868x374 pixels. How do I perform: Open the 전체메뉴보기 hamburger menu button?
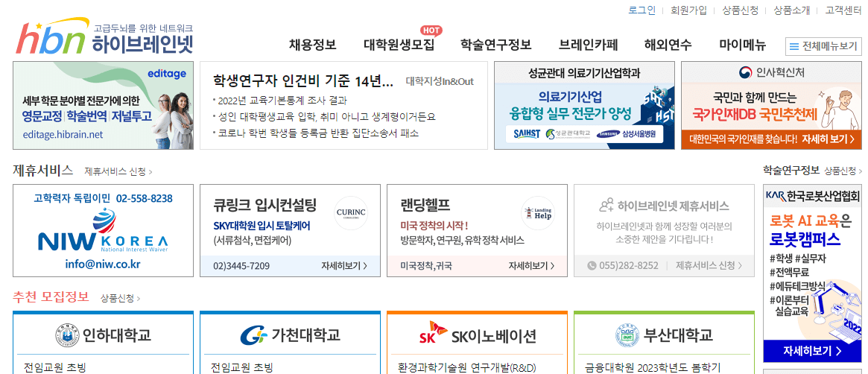click(824, 46)
